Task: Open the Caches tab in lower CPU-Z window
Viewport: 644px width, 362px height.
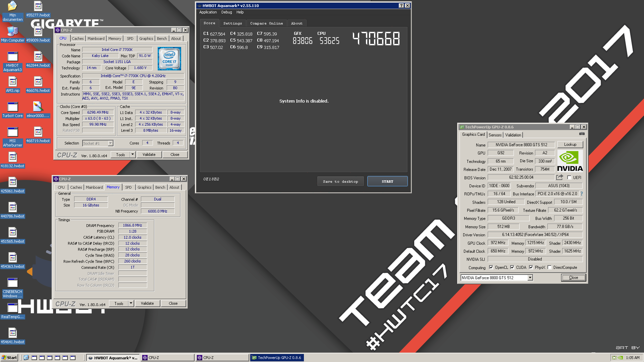Action: 76,187
